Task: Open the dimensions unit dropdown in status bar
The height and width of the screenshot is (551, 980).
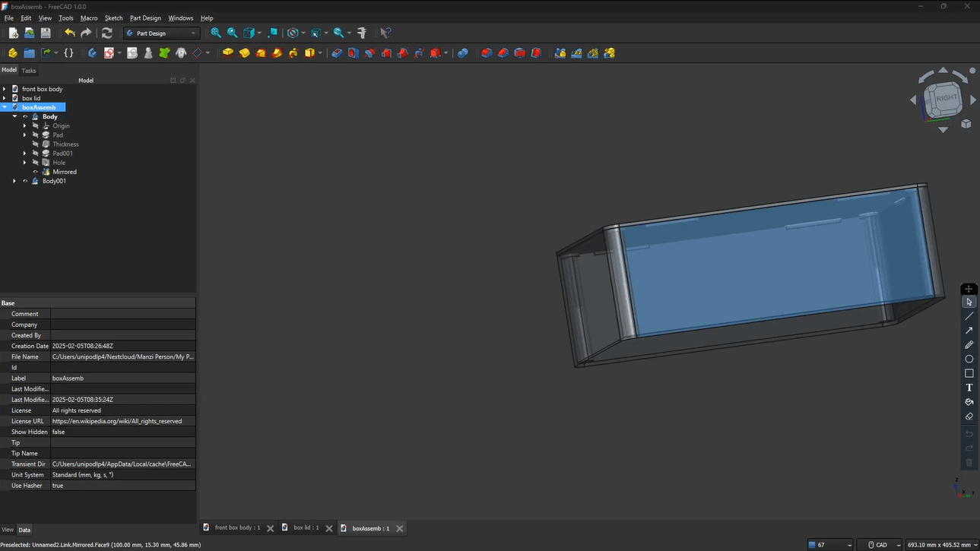Action: click(941, 545)
